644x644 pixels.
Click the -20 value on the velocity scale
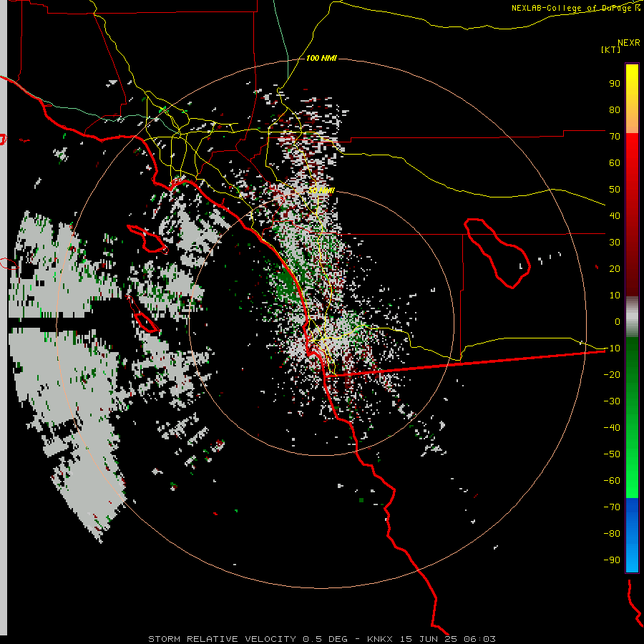coord(612,374)
